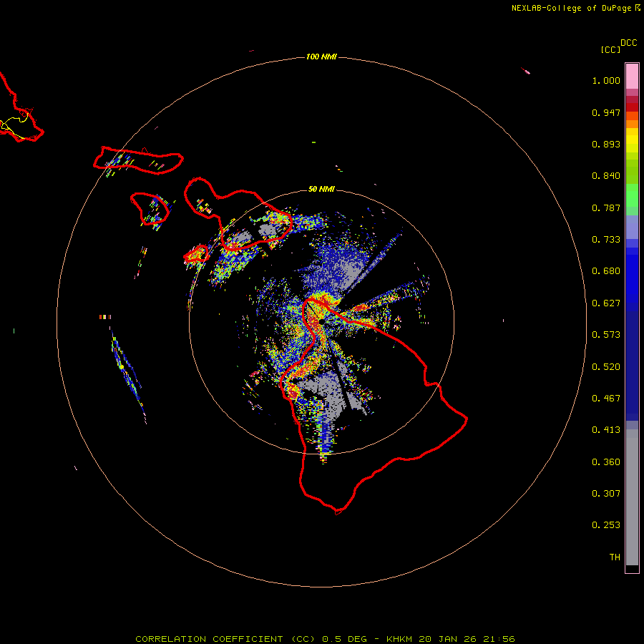Click the 0.5 DEG elevation text
The height and width of the screenshot is (644, 644).
[x=345, y=639]
